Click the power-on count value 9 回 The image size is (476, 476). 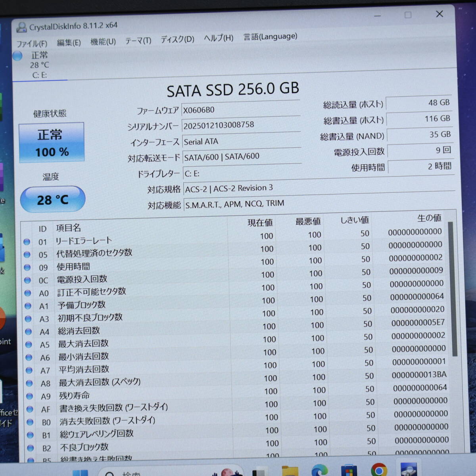tap(420, 150)
